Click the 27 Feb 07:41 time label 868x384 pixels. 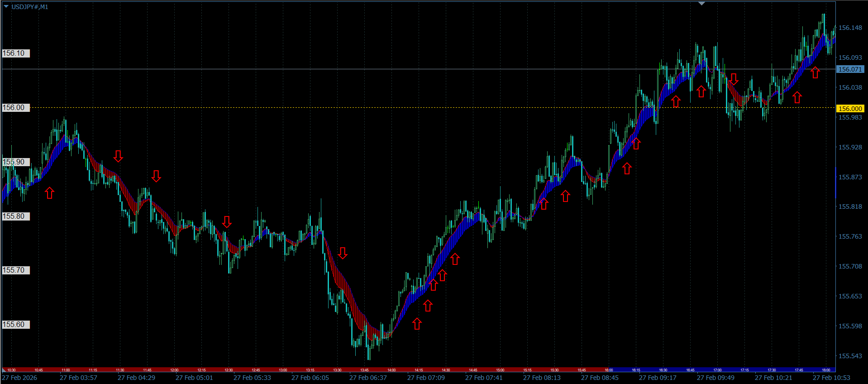click(484, 378)
